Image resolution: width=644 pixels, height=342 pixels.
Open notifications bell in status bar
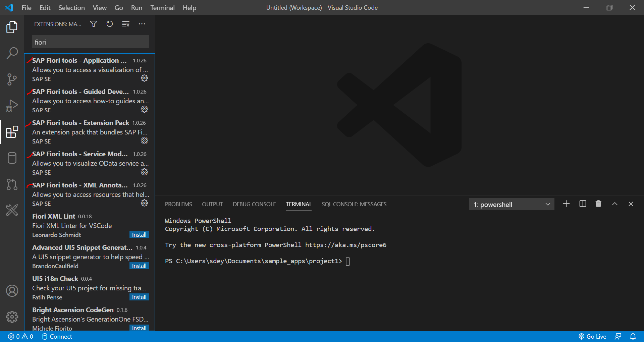tap(633, 336)
